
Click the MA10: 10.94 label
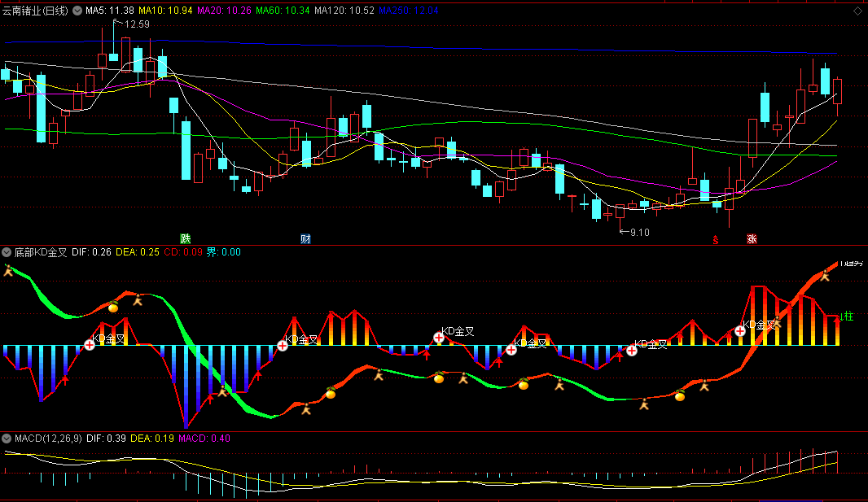(165, 11)
